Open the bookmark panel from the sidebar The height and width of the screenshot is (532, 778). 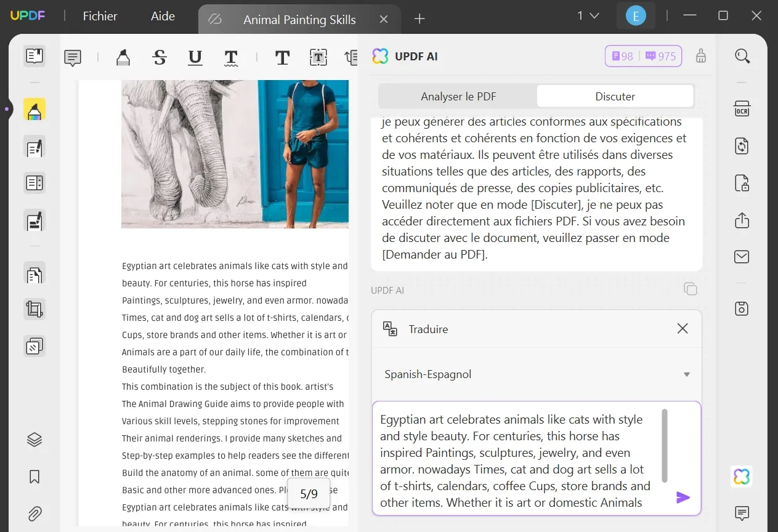34,477
